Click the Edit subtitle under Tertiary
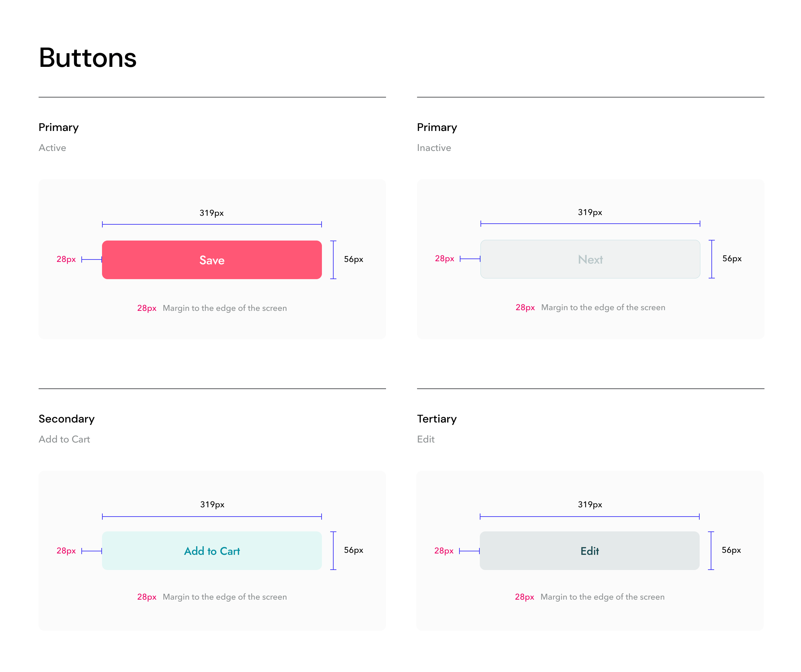801x672 pixels. 425,439
